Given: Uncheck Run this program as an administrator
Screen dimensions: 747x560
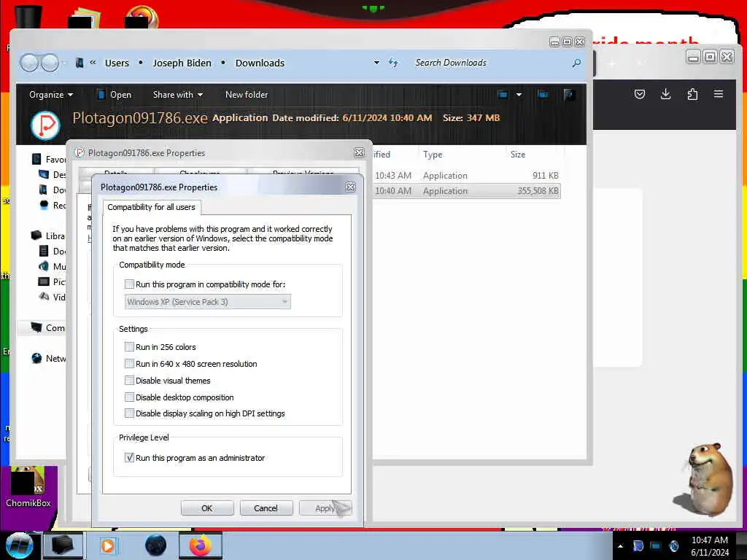Looking at the screenshot, I should pyautogui.click(x=129, y=458).
